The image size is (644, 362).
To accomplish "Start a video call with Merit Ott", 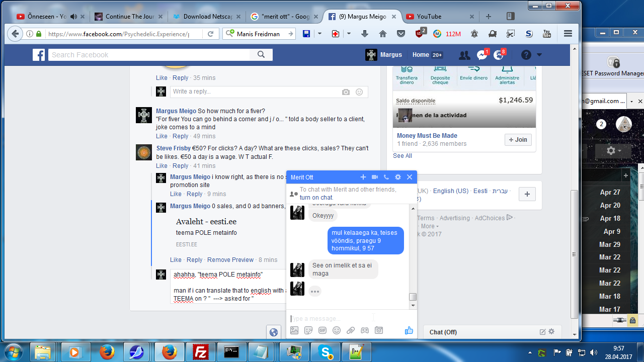I will coord(375,177).
